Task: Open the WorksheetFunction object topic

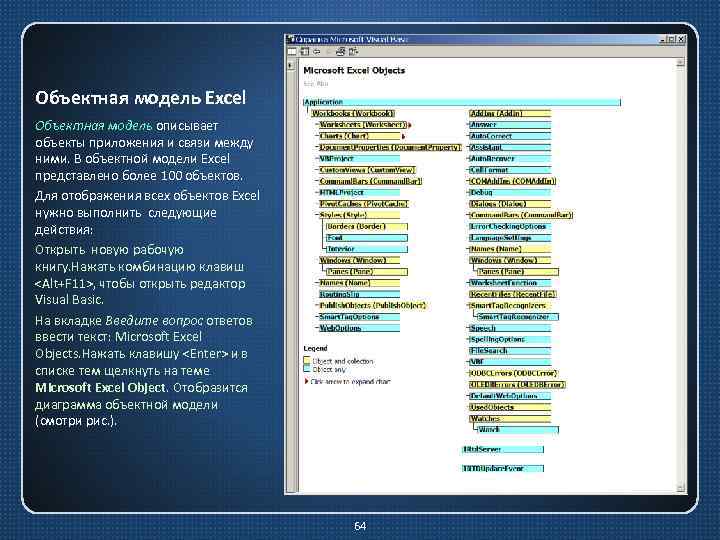Action: (x=510, y=283)
